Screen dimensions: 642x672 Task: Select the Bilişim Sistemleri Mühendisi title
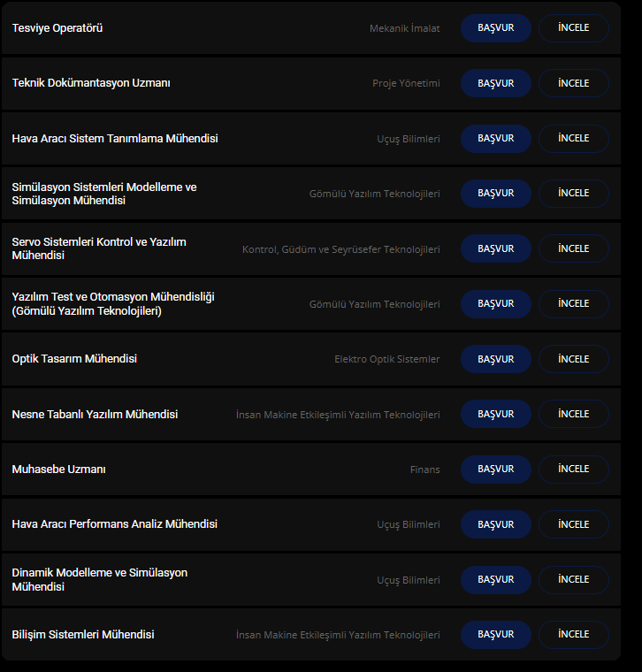(x=83, y=635)
